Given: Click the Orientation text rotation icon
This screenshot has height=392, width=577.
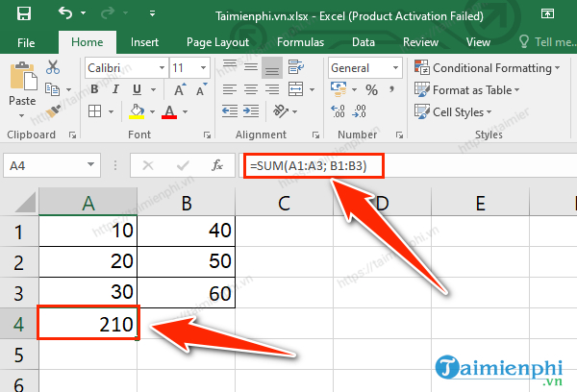Looking at the screenshot, I should (x=281, y=111).
